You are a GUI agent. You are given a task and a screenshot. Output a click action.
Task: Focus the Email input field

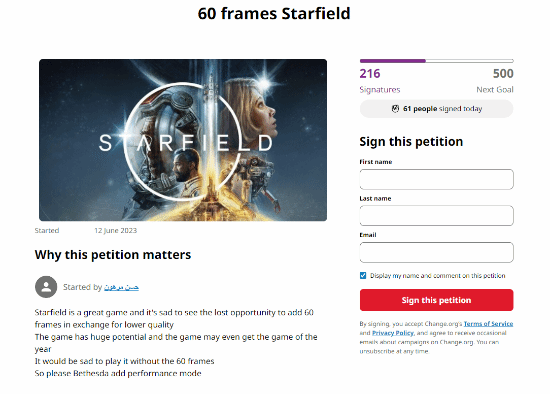click(x=436, y=252)
